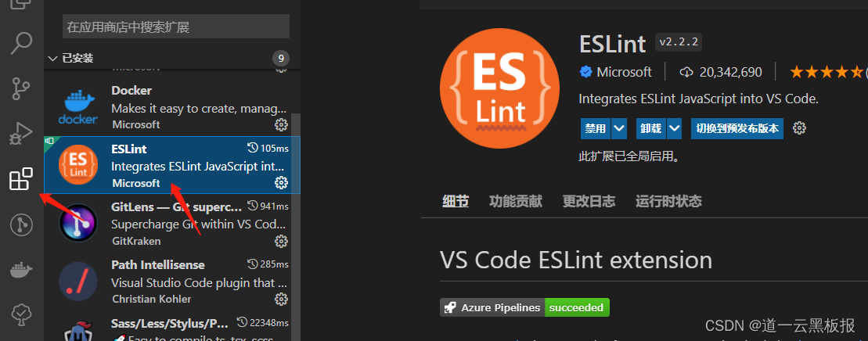Click the text 此扩展已全局启用。
Screen dimensions: 868x341
pos(628,156)
